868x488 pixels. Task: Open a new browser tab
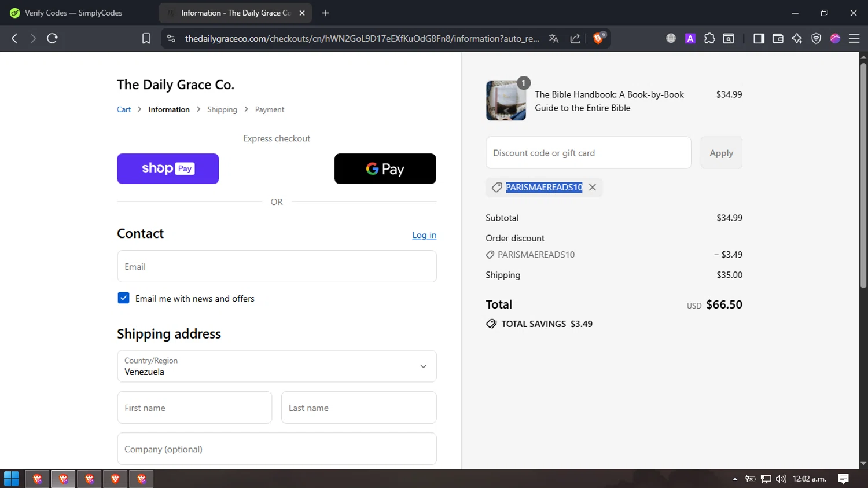point(325,13)
